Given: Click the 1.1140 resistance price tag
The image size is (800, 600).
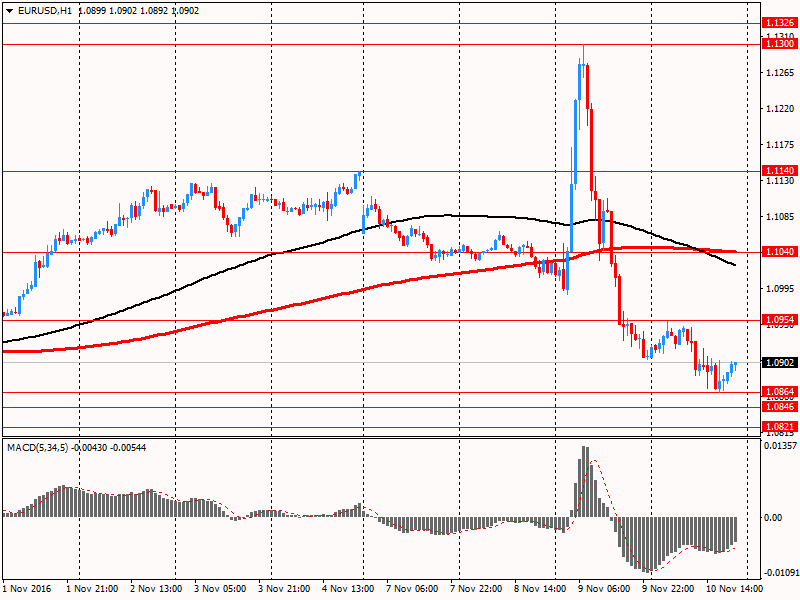Looking at the screenshot, I should coord(778,171).
